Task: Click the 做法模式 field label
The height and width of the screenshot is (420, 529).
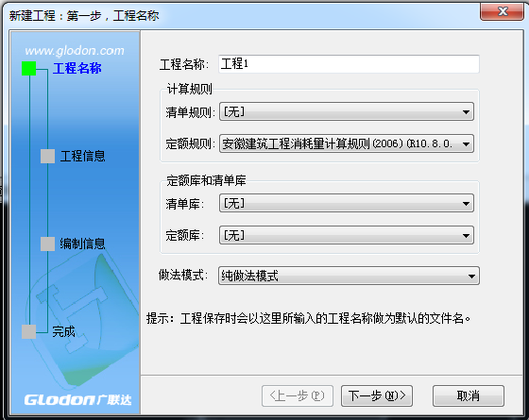Action: pyautogui.click(x=183, y=275)
